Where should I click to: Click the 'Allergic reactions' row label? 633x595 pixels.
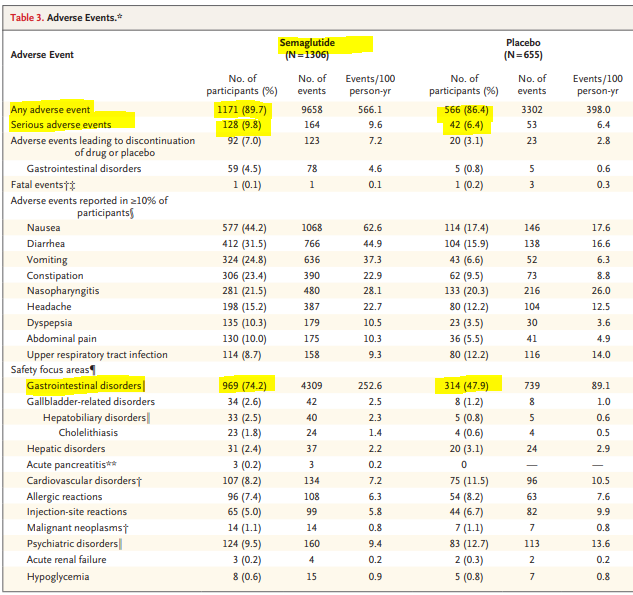[64, 497]
